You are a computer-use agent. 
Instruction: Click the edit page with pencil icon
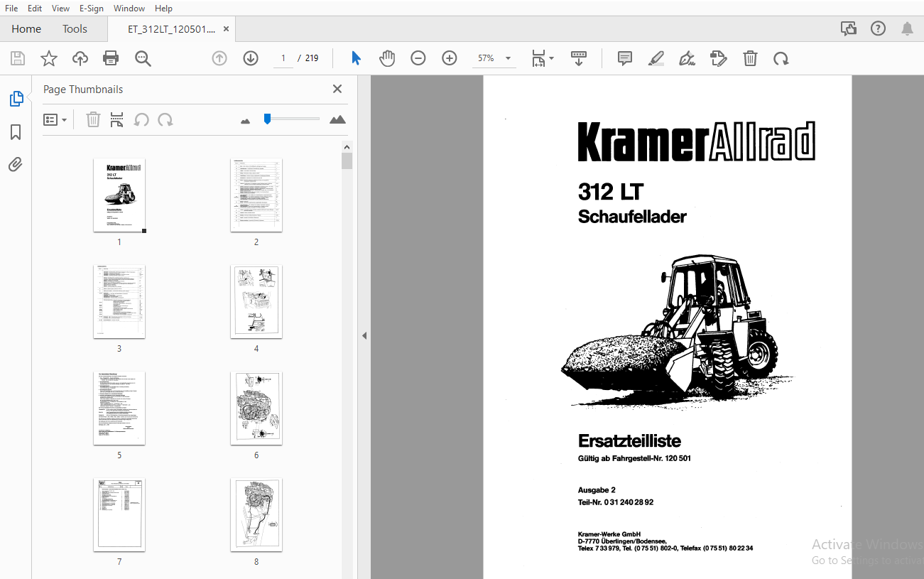[x=719, y=58]
